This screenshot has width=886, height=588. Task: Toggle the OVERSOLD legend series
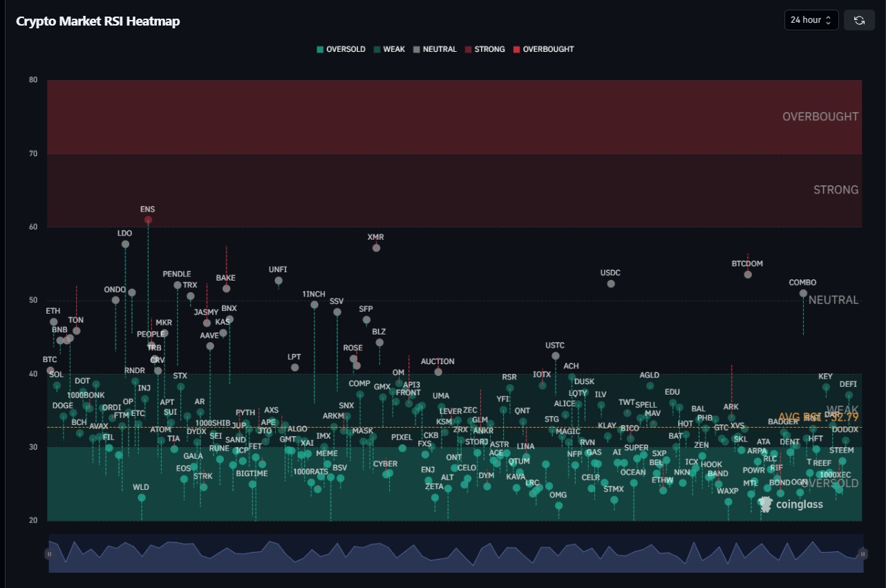[x=341, y=49]
